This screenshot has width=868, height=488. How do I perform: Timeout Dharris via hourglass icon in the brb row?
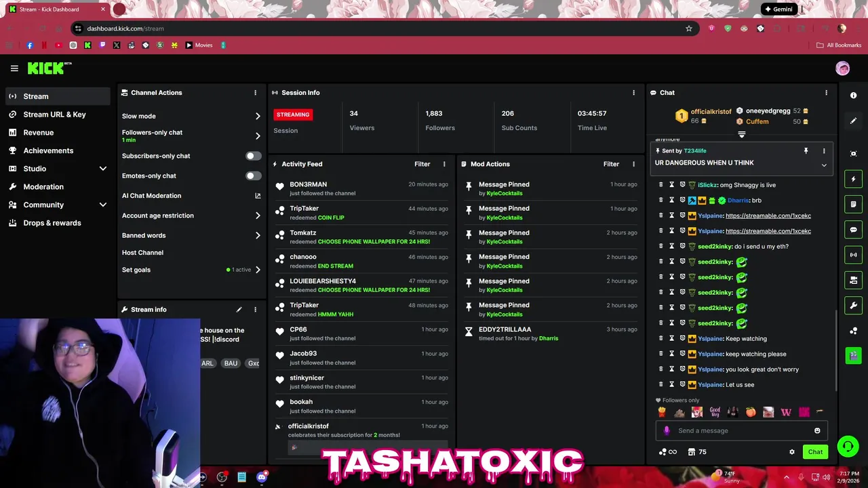(671, 201)
